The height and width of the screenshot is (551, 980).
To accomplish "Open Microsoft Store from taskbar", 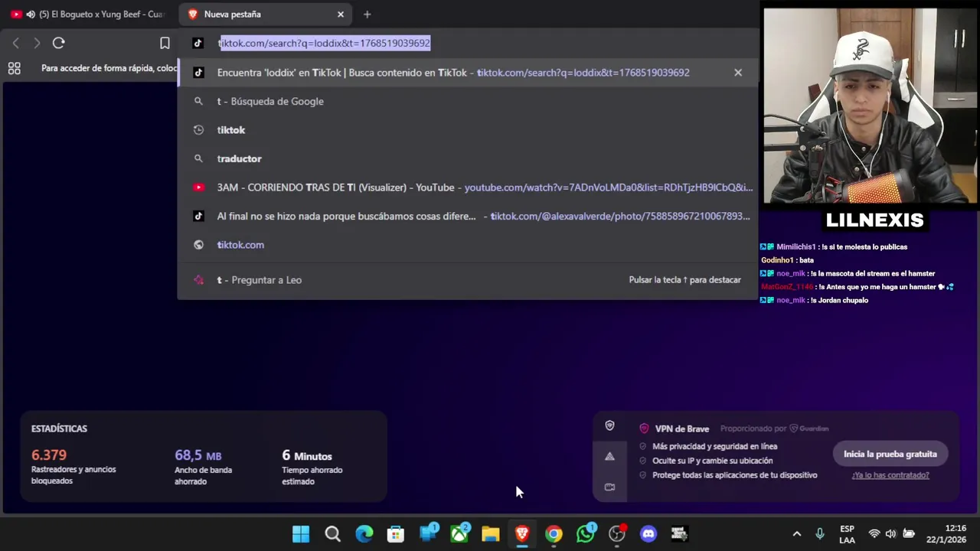I will tap(396, 533).
